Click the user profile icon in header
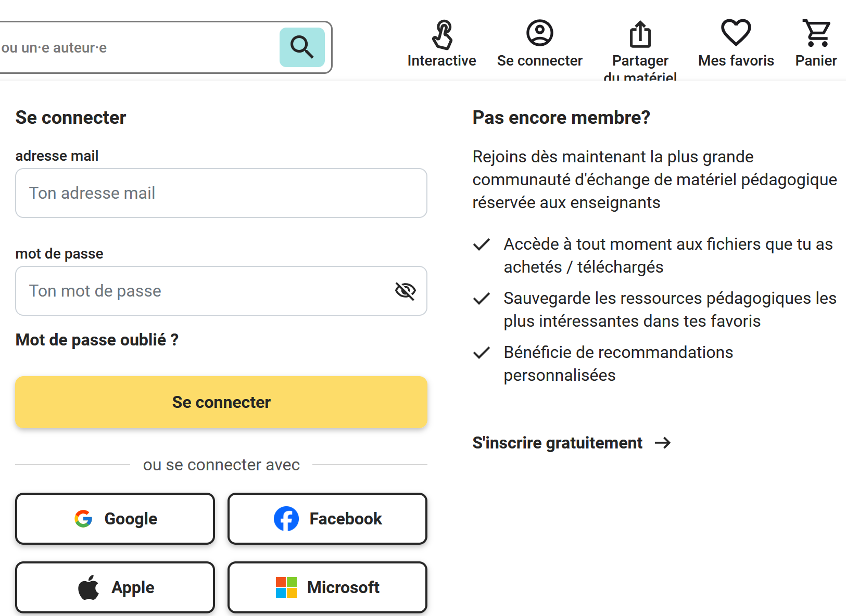The width and height of the screenshot is (846, 616). pos(539,33)
